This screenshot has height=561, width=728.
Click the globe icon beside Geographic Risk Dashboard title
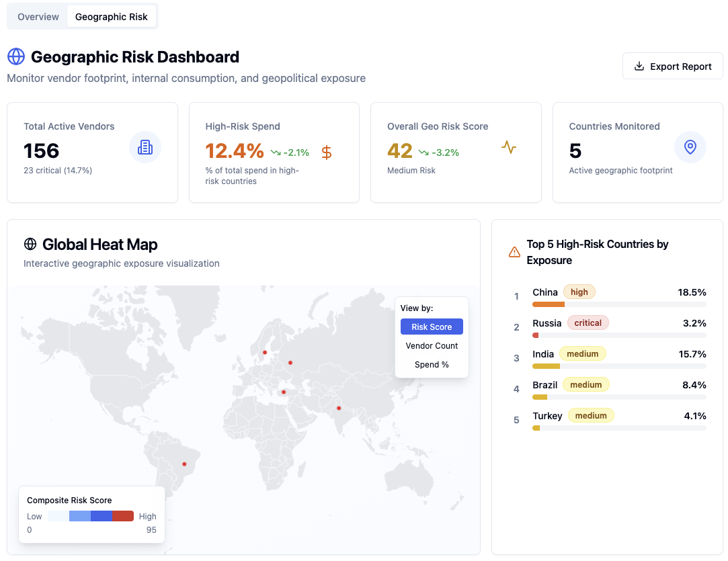click(x=15, y=56)
